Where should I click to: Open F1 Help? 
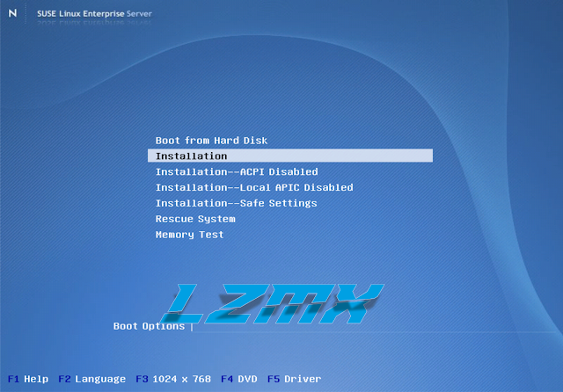28,379
